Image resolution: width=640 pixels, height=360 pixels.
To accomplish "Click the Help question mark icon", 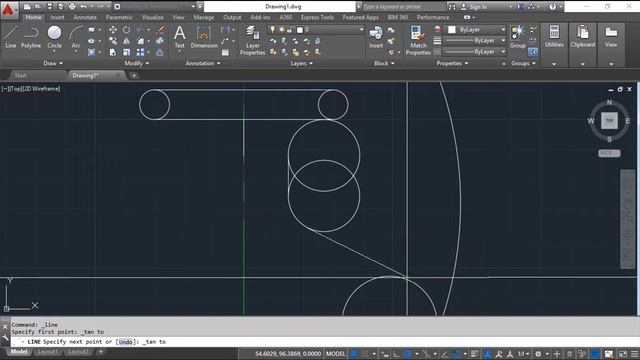I will [x=552, y=7].
